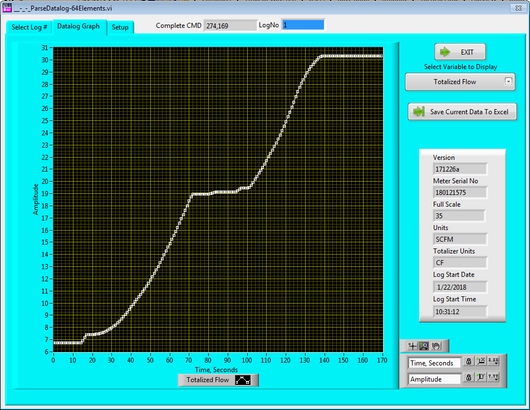The image size is (530, 410).
Task: Select the crosshair cursor tool in graph palette
Action: click(x=412, y=346)
